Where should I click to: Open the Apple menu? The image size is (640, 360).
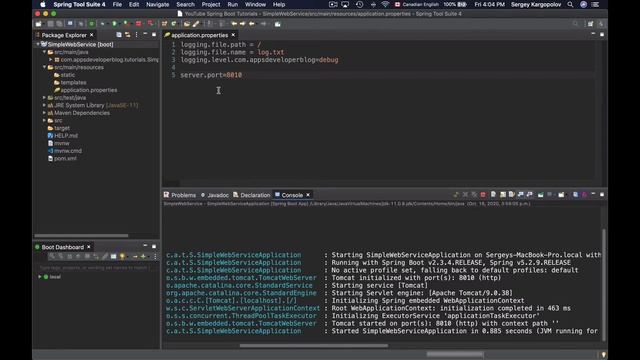[x=43, y=4]
